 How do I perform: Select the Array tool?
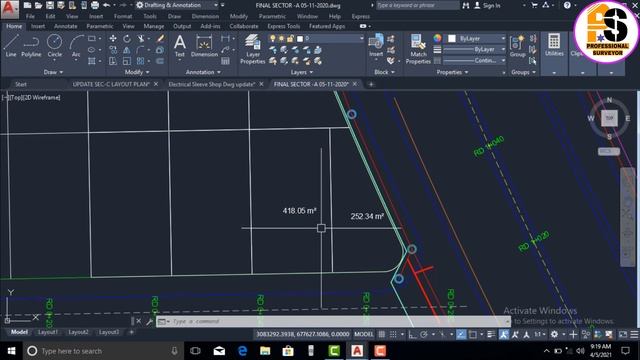tap(140, 61)
